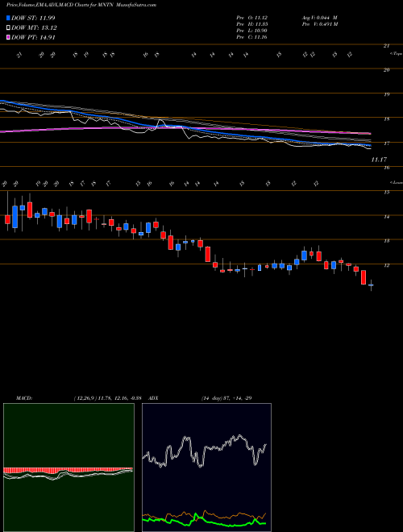Click the 'Pre H: 11.35' value
The width and height of the screenshot is (403, 532).
[x=252, y=24]
